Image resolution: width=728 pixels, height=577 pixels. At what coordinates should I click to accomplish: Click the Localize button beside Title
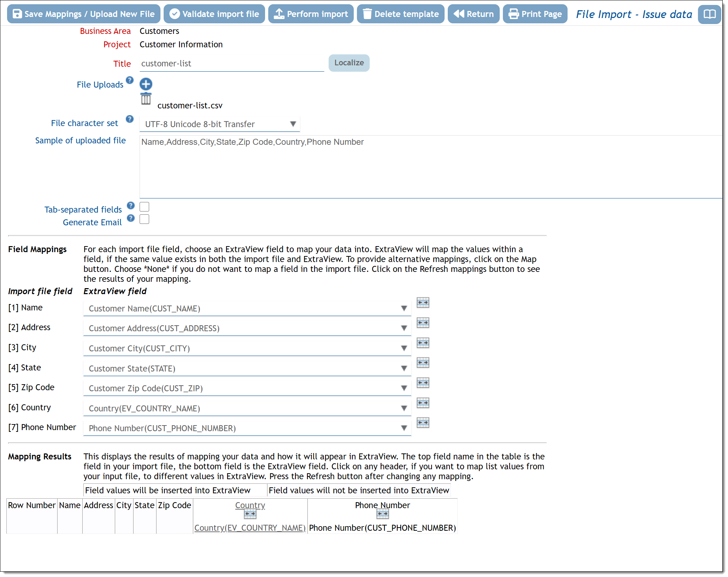coord(349,63)
